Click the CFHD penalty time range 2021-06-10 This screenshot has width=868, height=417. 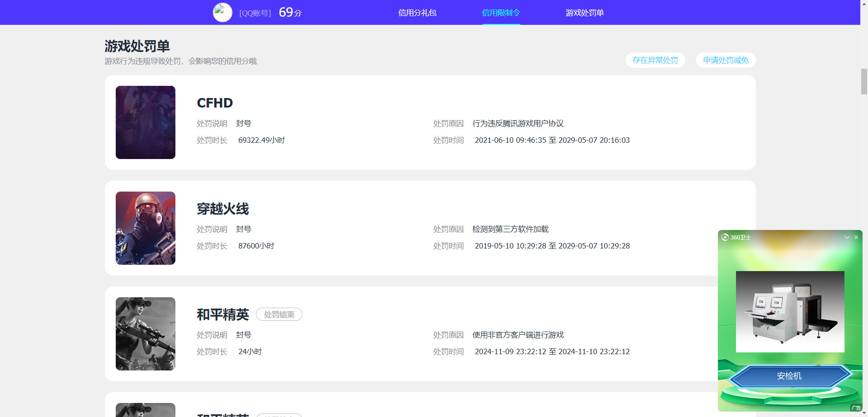pos(552,140)
